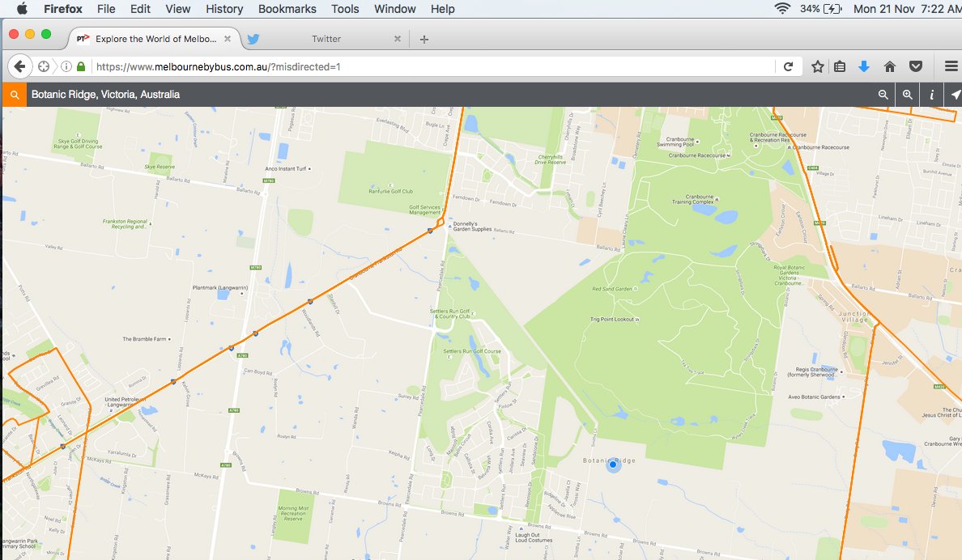
Task: Go back using Firefox back arrow
Action: click(19, 66)
